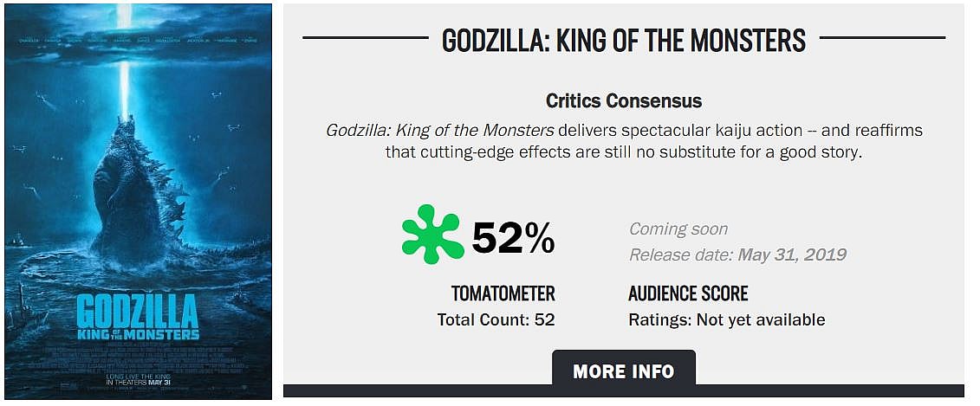Click the consensus line about cutting-edge effects

[623, 152]
